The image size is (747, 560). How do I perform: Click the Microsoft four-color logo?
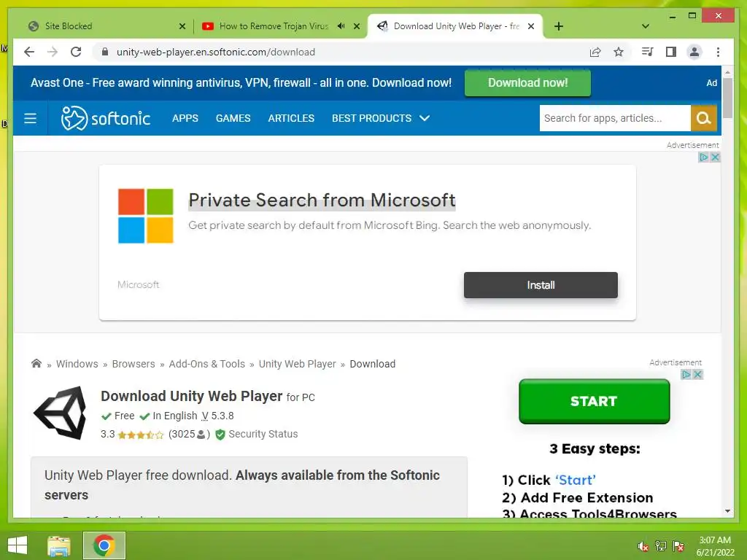point(146,216)
